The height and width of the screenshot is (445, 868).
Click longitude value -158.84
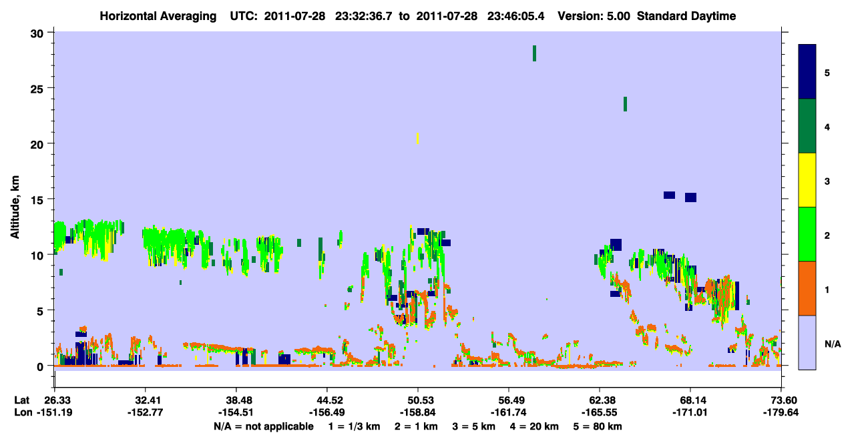pyautogui.click(x=418, y=412)
